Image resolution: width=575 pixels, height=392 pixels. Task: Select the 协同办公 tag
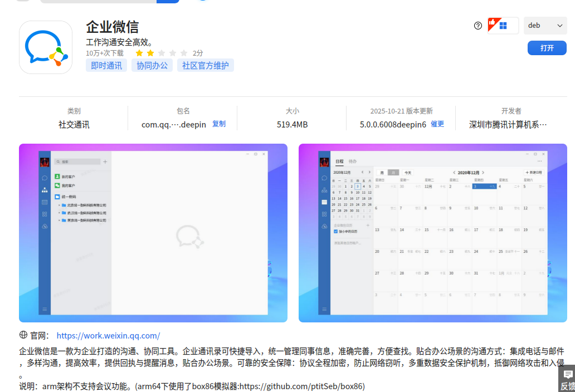152,66
